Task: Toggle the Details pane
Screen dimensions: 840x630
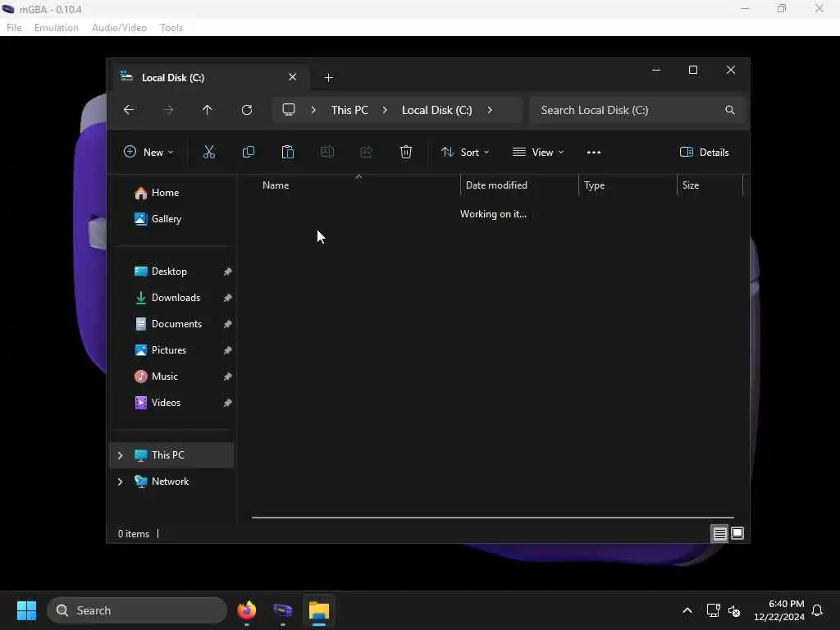Action: 704,152
